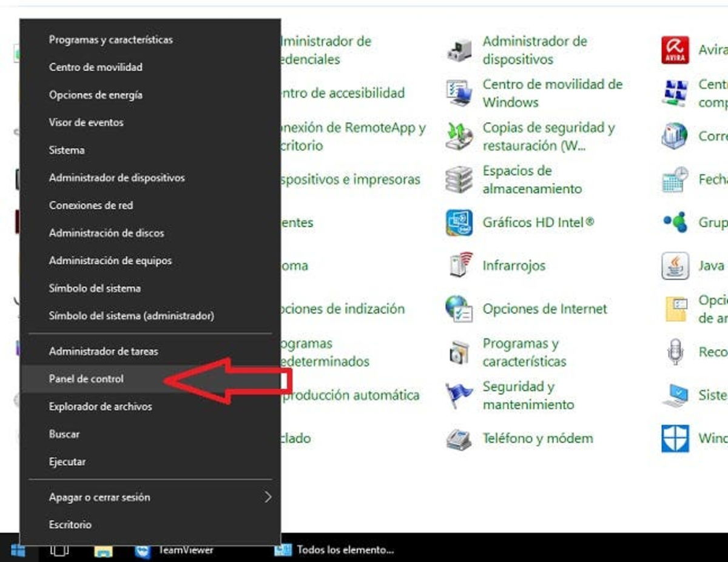Open Opciones de Internet
The height and width of the screenshot is (562, 728).
pyautogui.click(x=544, y=309)
